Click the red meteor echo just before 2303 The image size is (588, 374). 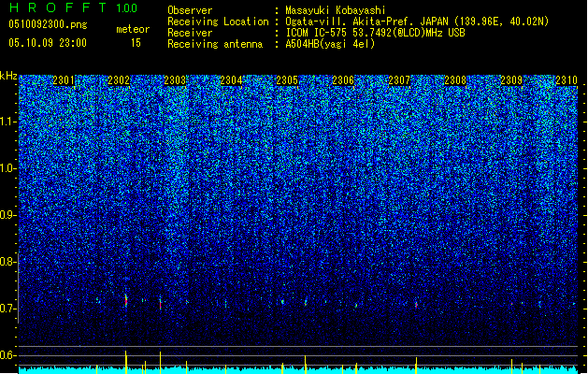point(161,304)
